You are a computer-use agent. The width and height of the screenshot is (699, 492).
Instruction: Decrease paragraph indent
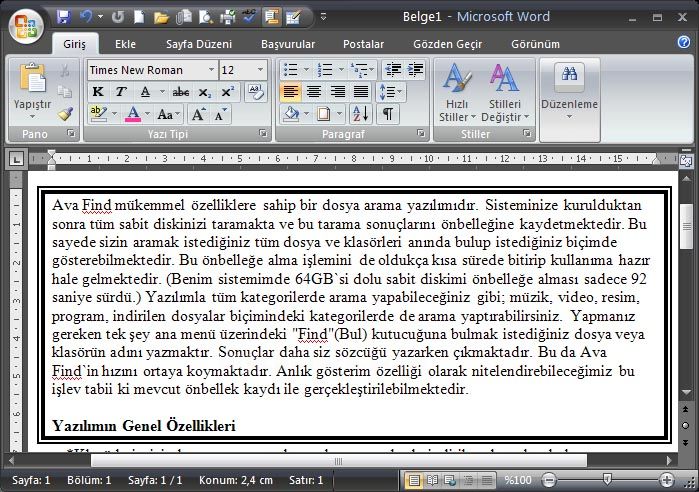click(x=393, y=70)
